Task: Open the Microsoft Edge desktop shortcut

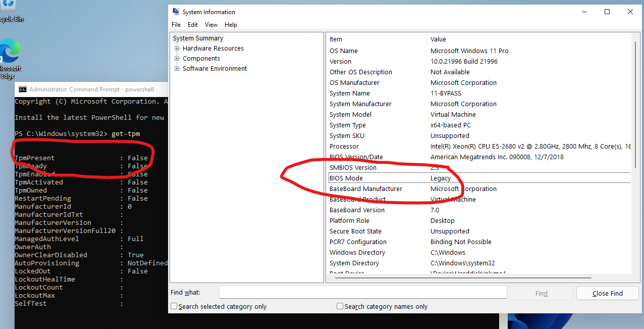Action: [10, 59]
